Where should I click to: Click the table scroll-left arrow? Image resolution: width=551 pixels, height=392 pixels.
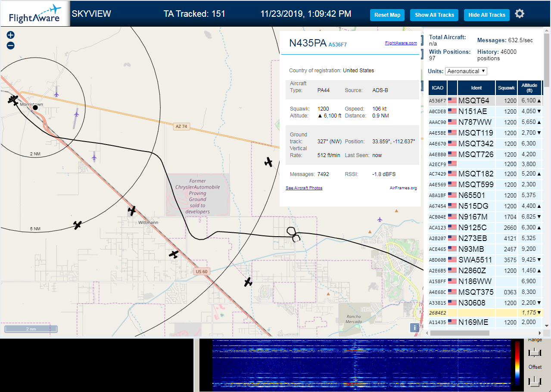pos(427,333)
